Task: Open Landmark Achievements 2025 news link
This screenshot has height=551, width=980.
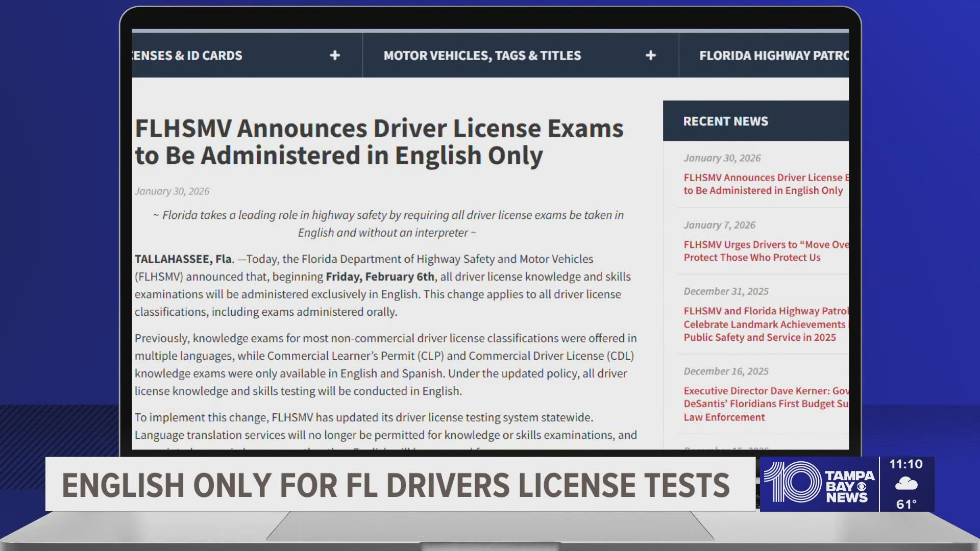Action: pos(763,324)
